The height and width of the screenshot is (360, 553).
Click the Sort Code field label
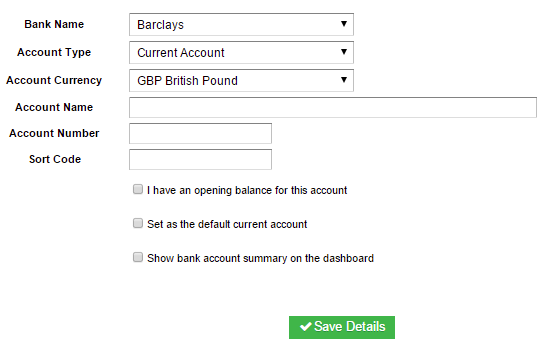pyautogui.click(x=55, y=159)
